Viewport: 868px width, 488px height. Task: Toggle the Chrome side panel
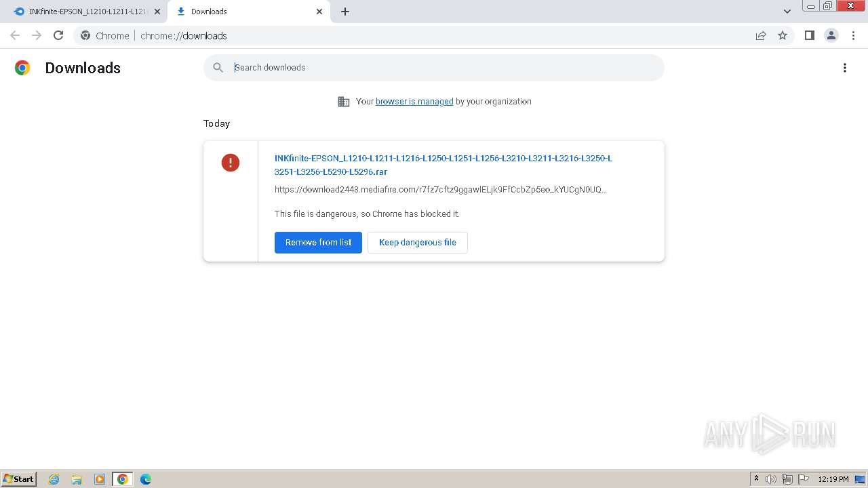(x=809, y=35)
